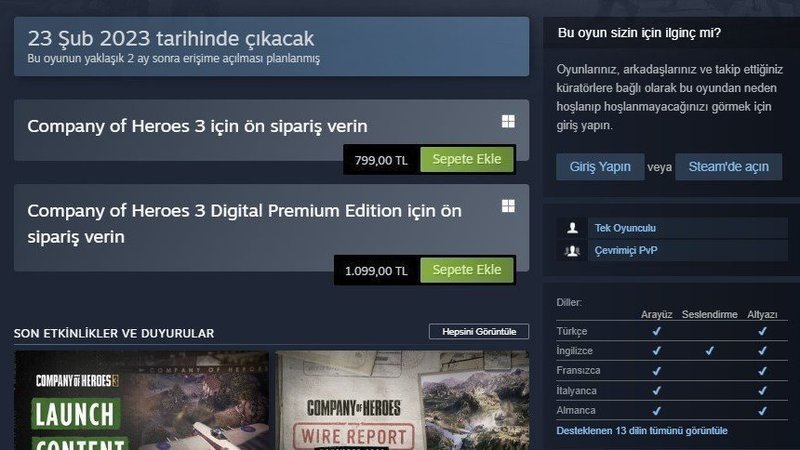
Task: Expand all 13 supported languages list
Action: tap(642, 431)
